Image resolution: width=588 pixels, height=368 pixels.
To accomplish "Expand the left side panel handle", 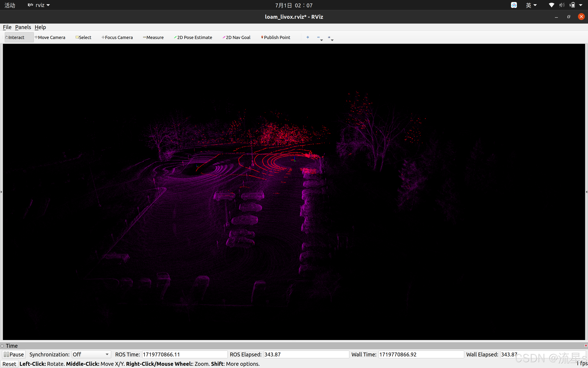I will [x=1, y=192].
